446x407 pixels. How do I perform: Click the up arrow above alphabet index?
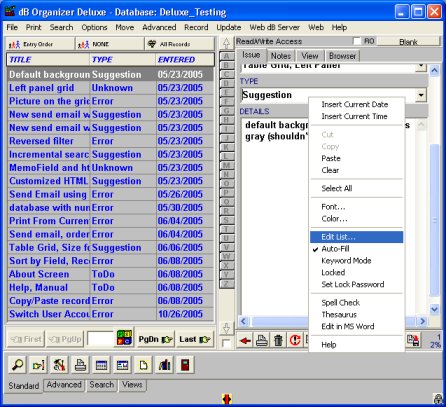(226, 43)
